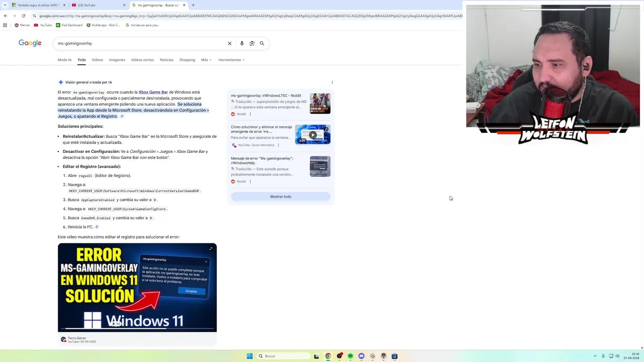
Task: Close the ms-gamingoverlay browser tab
Action: pos(184,5)
